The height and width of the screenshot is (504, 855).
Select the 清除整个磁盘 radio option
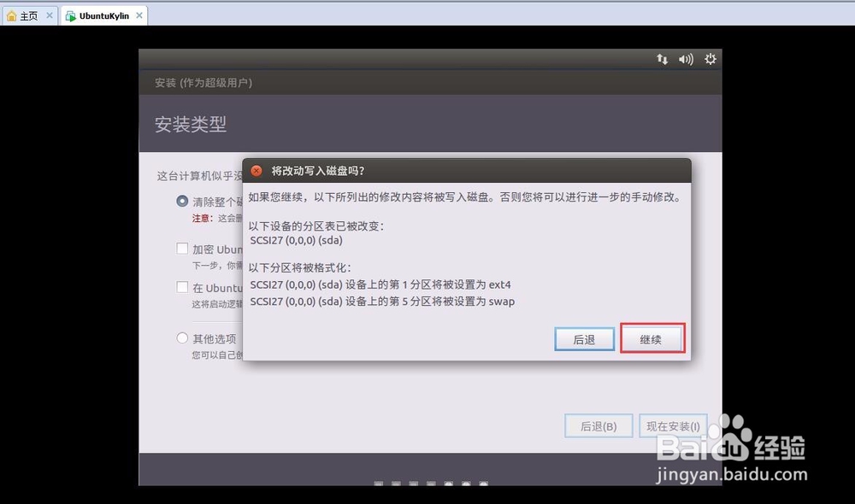(181, 202)
